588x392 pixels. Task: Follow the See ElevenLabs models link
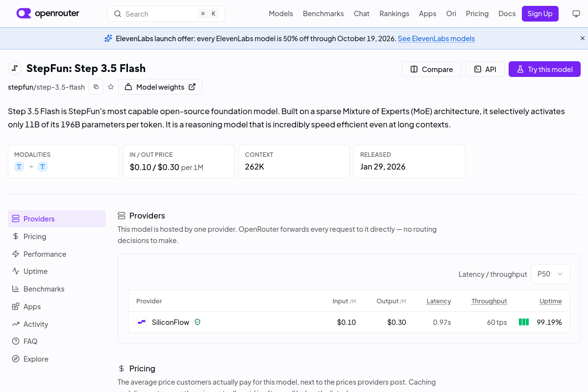(x=436, y=38)
